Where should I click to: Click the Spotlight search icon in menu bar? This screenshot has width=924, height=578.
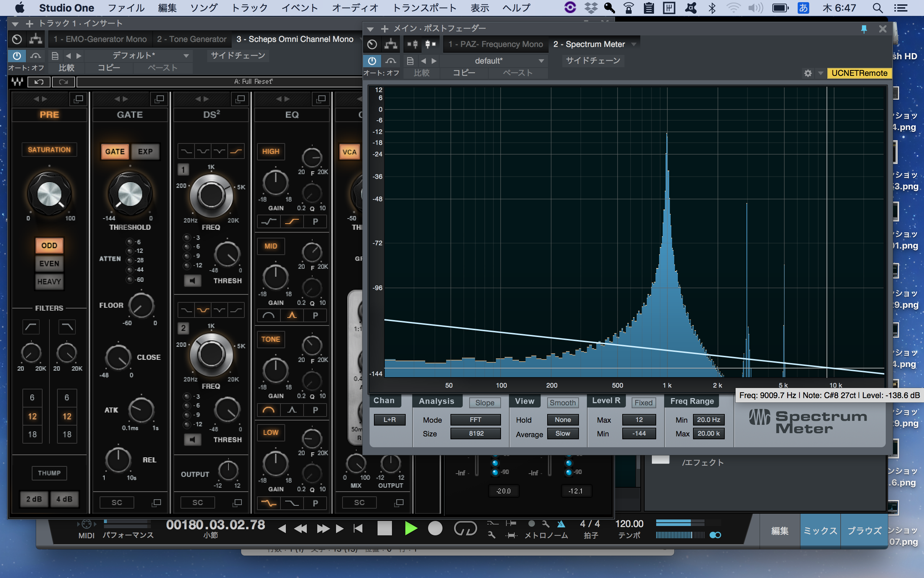877,8
